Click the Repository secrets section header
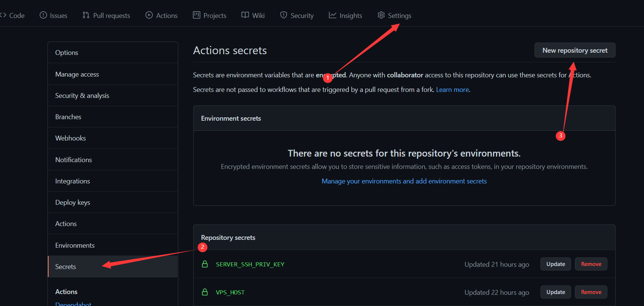The height and width of the screenshot is (306, 644). coord(228,238)
